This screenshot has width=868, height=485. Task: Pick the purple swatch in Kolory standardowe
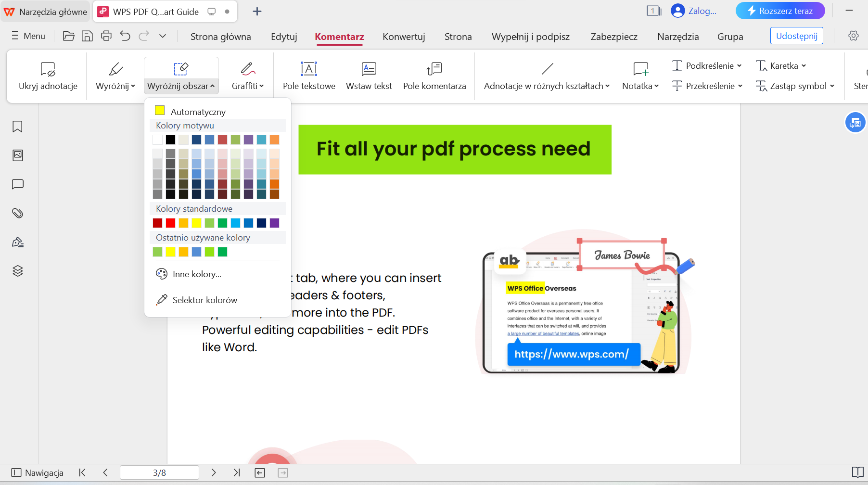[x=274, y=223]
